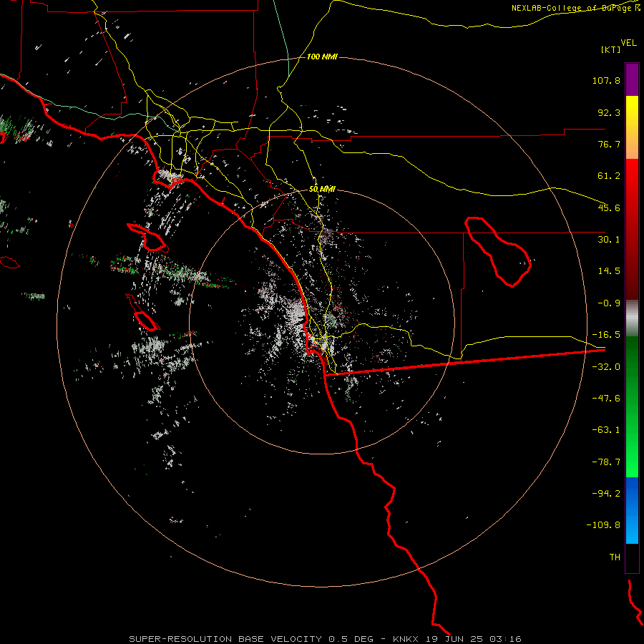
Task: Click the 100 NMI range ring label
Action: [x=322, y=57]
